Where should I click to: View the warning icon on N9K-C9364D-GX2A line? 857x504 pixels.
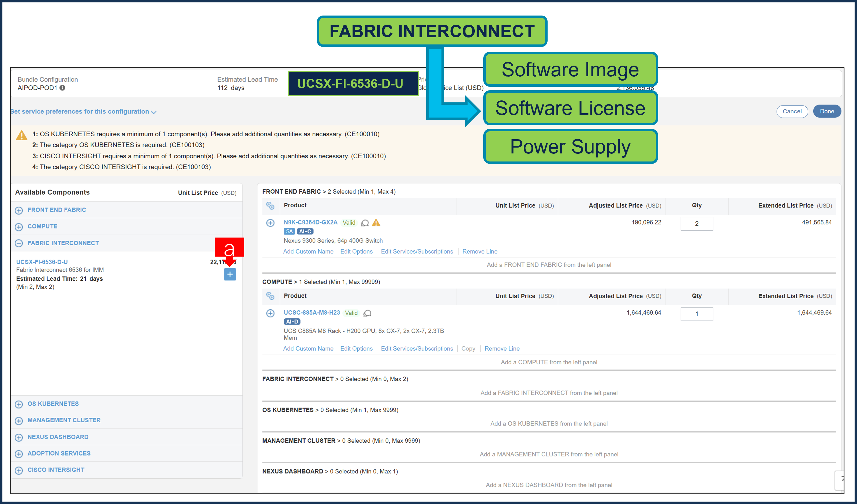pos(376,223)
